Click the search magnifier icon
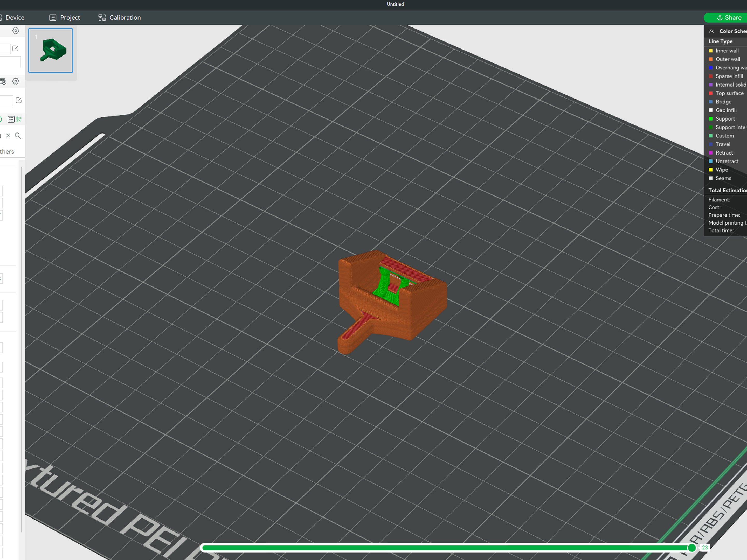 pos(18,136)
